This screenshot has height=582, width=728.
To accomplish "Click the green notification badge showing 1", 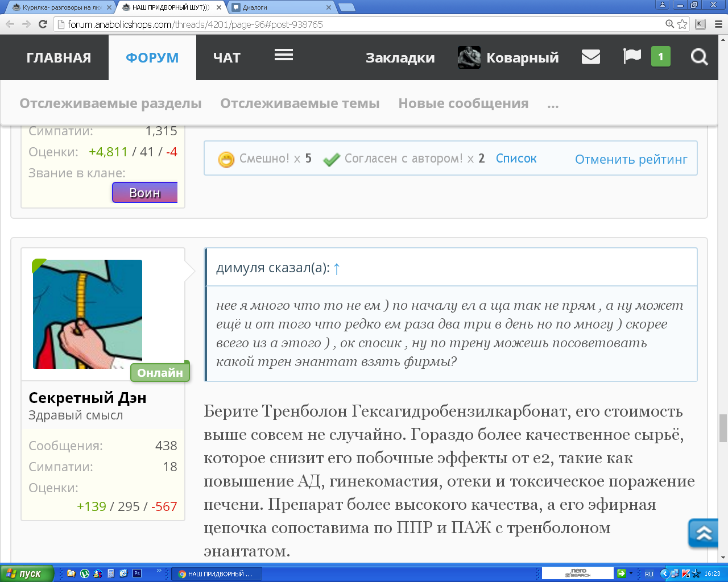I will pyautogui.click(x=660, y=56).
